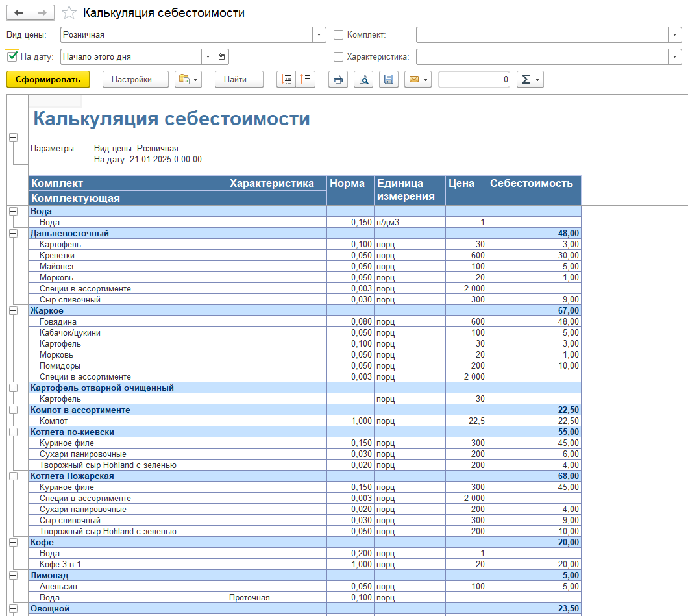
Task: Open the print dialog
Action: [338, 79]
